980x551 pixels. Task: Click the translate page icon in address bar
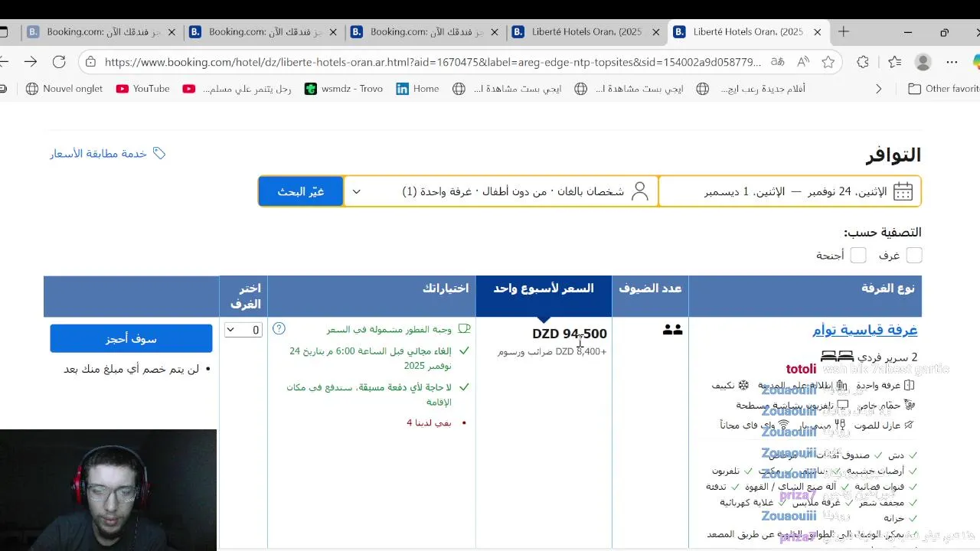click(x=777, y=62)
